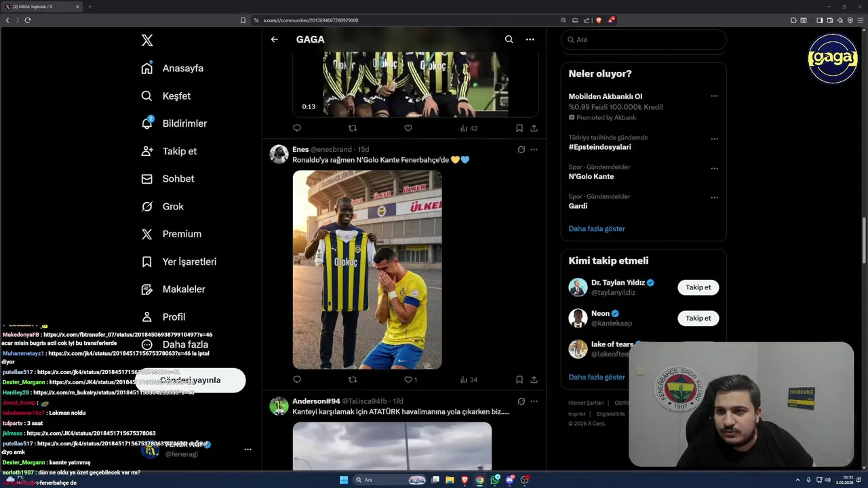Reply to the video post with 42 views
This screenshot has width=868, height=488.
297,128
